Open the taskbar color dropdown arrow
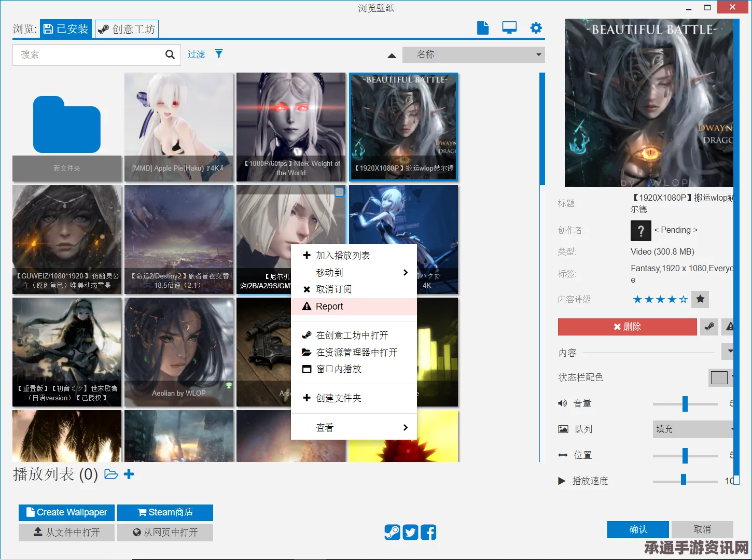Viewport: 752px width, 560px height. (x=732, y=377)
